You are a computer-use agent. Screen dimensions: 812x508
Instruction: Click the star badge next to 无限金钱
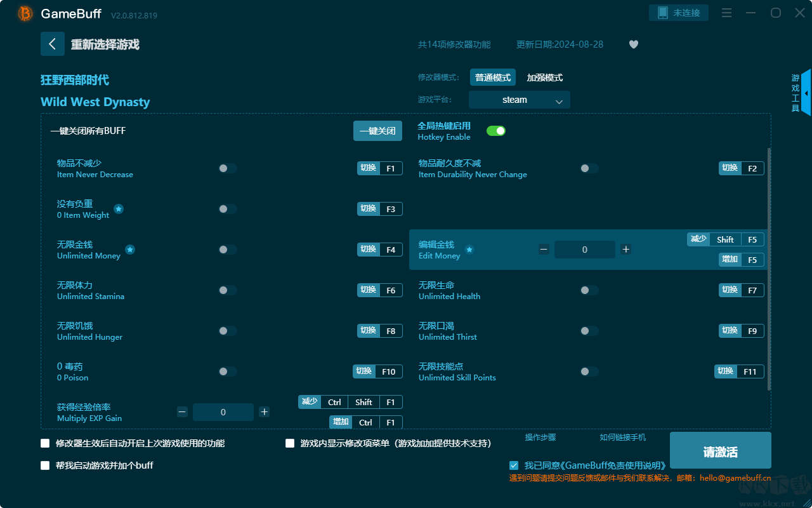coord(130,250)
